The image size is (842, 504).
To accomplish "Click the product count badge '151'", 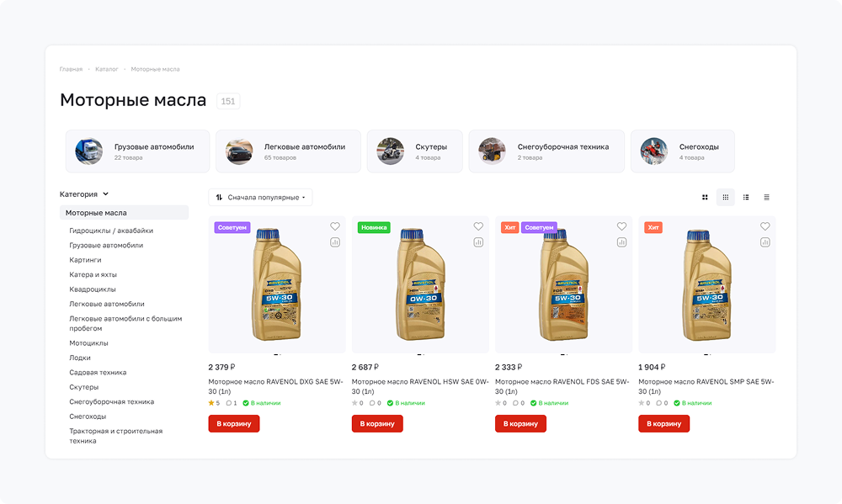I will click(x=228, y=101).
